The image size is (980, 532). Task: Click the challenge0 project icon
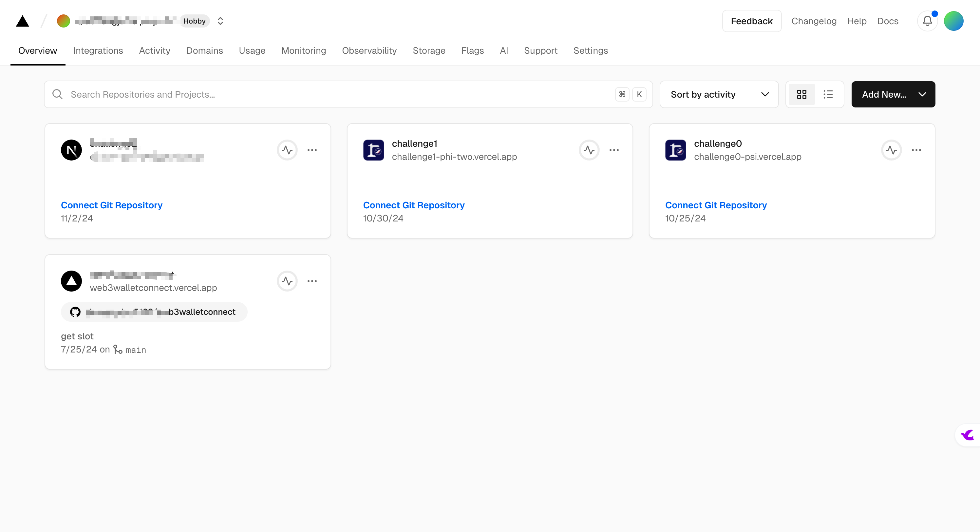(x=675, y=150)
